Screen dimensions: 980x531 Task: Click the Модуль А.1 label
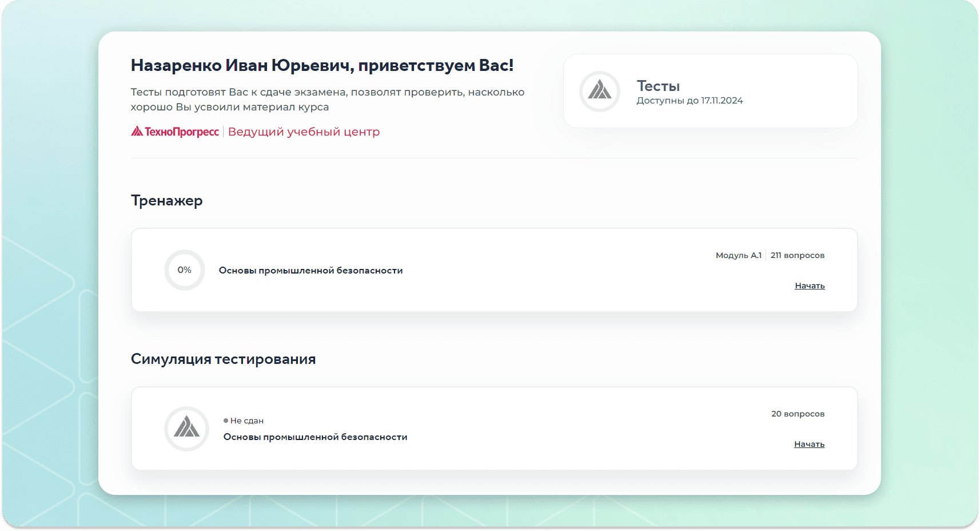tap(738, 255)
